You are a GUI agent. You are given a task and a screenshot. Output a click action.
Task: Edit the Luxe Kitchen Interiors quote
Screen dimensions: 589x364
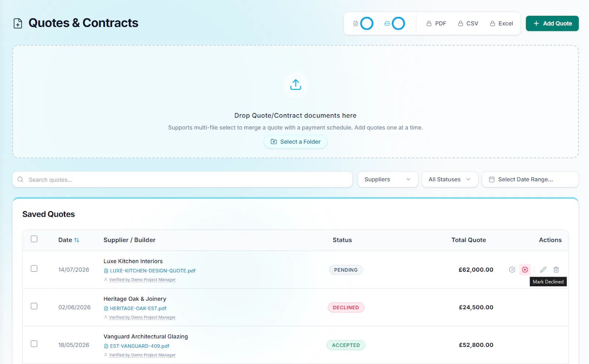(x=543, y=270)
